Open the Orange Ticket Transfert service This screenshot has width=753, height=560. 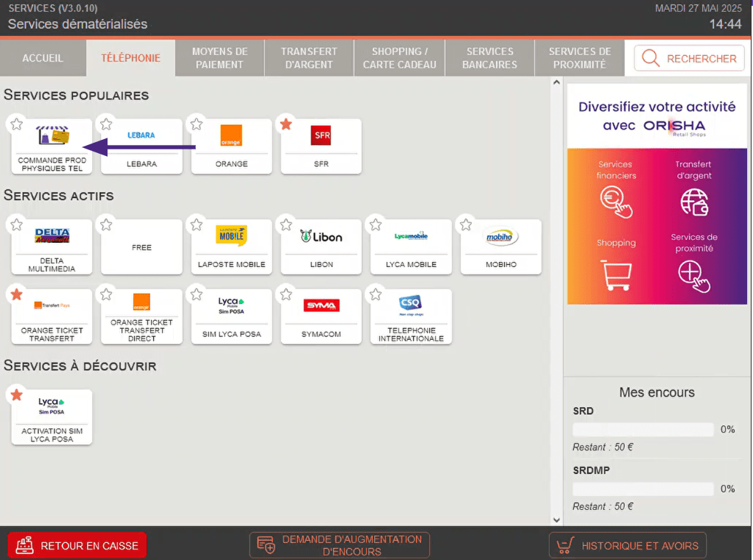(52, 316)
